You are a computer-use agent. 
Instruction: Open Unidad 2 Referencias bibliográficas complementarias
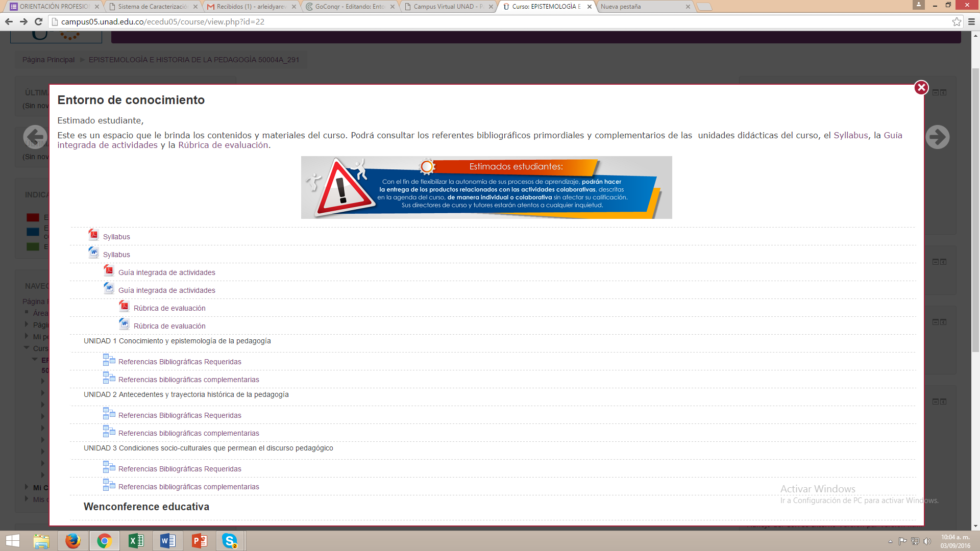[x=188, y=433]
